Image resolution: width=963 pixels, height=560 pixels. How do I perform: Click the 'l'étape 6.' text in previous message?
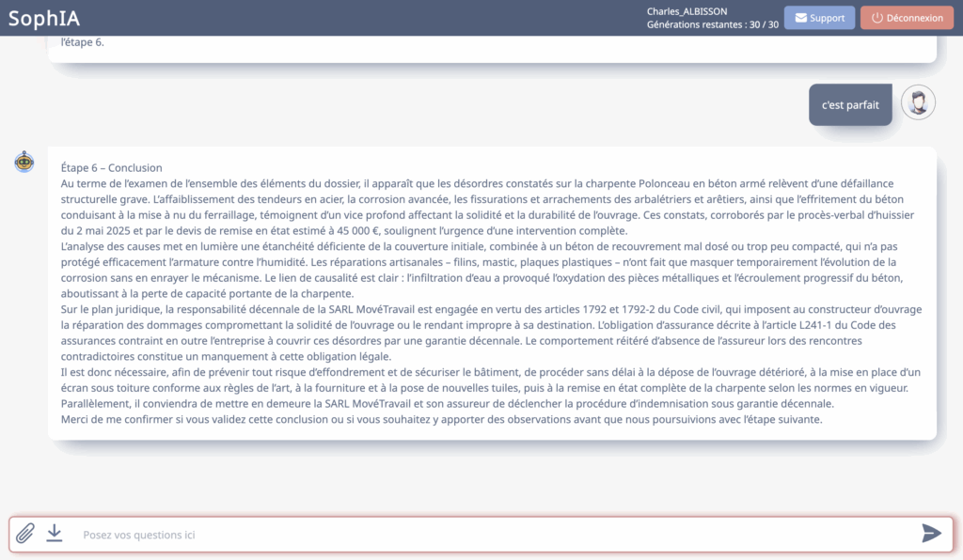click(83, 42)
